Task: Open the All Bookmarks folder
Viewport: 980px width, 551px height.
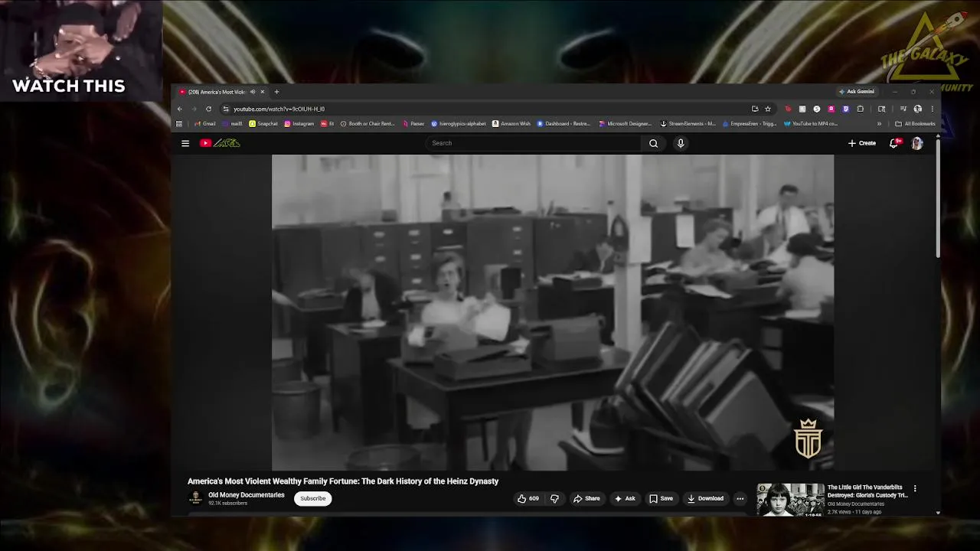Action: [915, 123]
